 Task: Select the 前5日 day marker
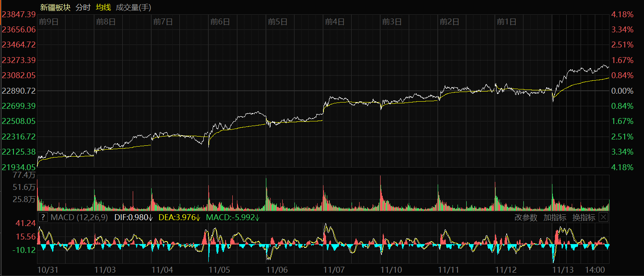tap(277, 22)
